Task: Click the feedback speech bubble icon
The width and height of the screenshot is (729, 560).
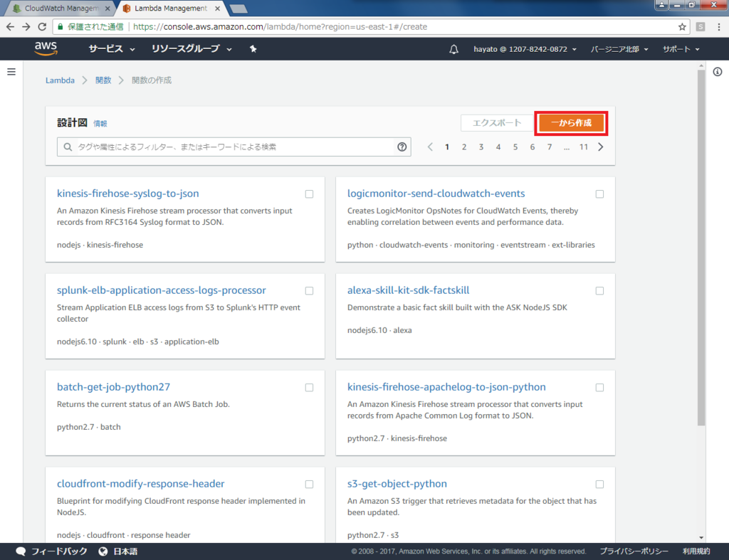Action: pos(21,551)
